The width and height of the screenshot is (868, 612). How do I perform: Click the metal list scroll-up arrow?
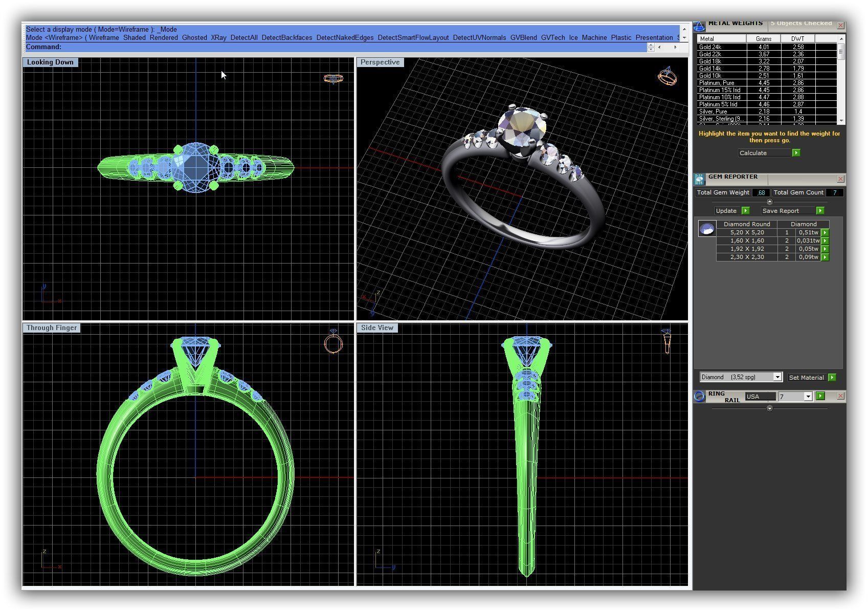[x=841, y=39]
